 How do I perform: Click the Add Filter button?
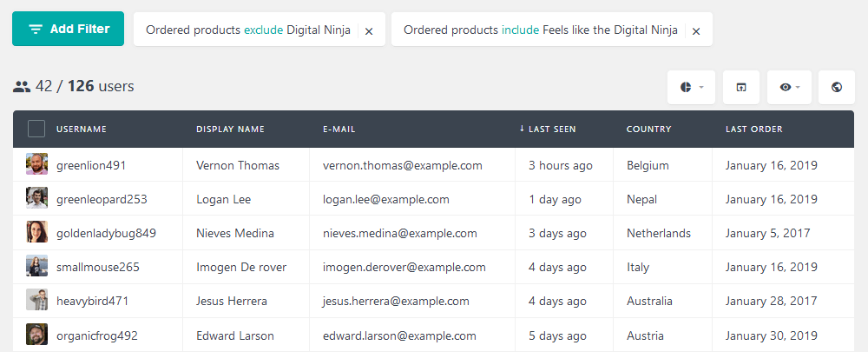point(68,29)
